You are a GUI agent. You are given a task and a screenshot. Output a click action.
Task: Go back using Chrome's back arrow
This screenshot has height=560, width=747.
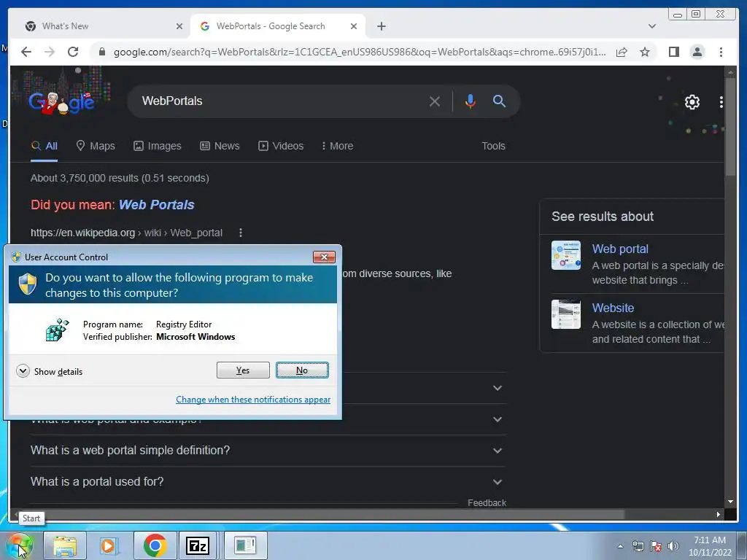point(26,52)
